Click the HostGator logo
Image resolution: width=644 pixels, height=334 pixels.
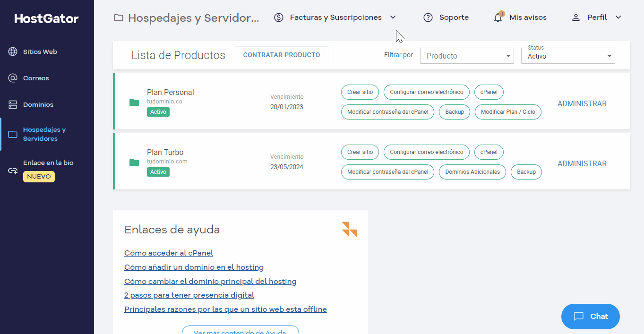pyautogui.click(x=46, y=19)
